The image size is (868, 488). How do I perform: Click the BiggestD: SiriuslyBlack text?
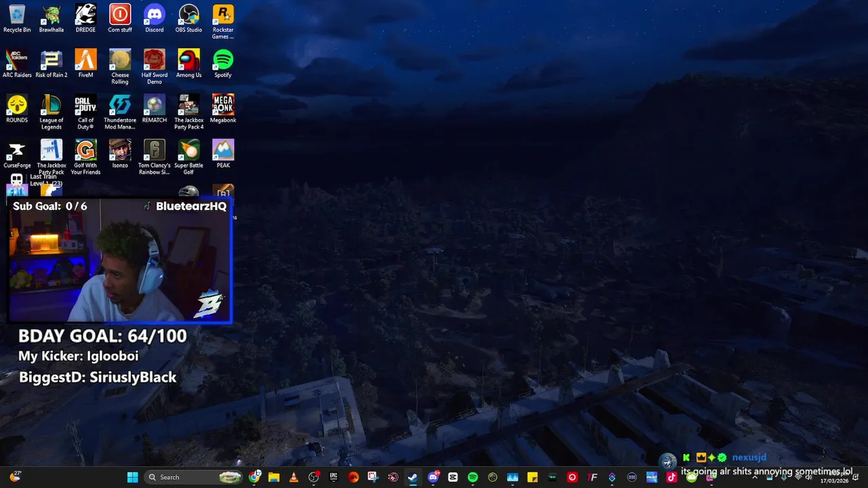[x=98, y=378]
